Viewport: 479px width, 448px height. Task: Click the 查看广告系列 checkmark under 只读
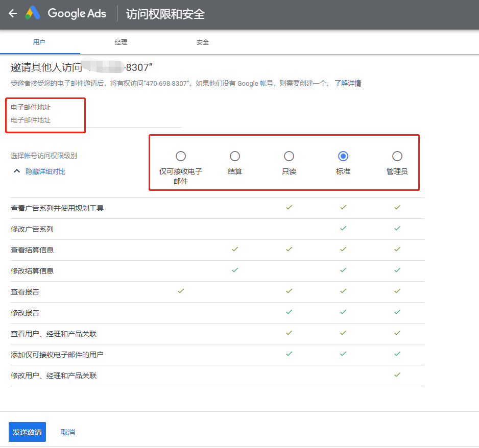[289, 207]
